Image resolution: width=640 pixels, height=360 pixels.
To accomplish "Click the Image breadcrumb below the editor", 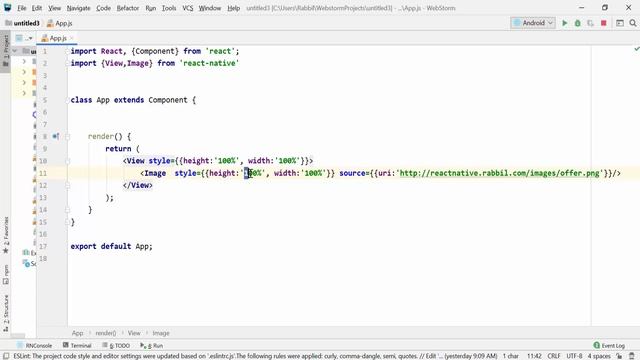I will 161,333.
